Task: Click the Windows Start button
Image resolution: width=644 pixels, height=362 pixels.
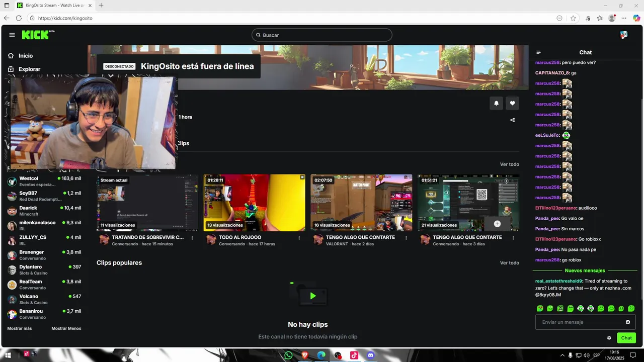Action: click(8, 355)
